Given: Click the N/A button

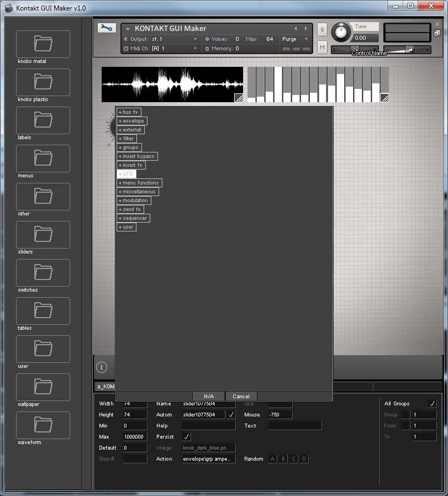Looking at the screenshot, I should click(x=208, y=396).
